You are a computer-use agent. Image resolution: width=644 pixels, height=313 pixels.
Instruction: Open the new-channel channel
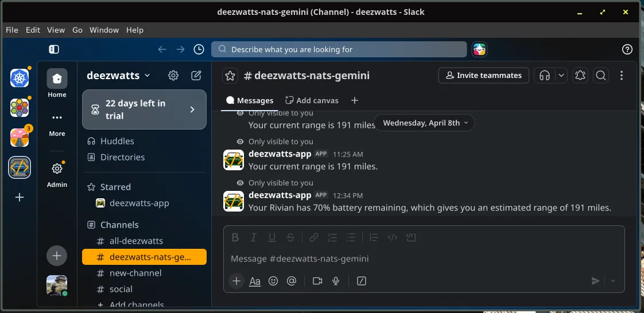tap(144, 273)
